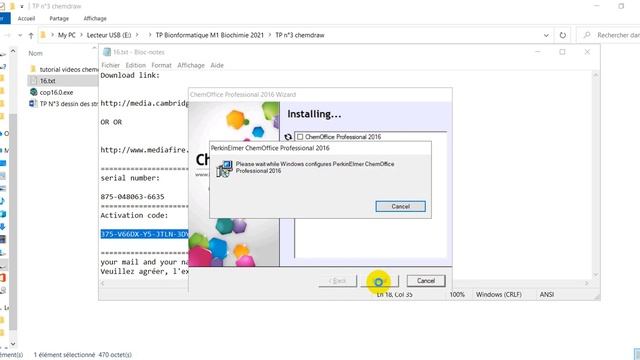Screen dimensions: 640x360
Task: Click TP Bioinformatique M1 Biochimie 2021 breadcrumb
Action: pos(210,35)
